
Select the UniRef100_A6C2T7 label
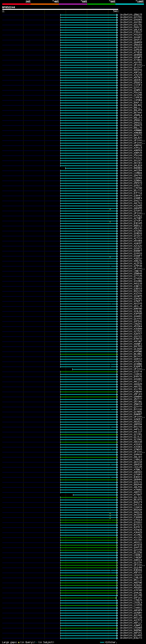(x=131, y=382)
